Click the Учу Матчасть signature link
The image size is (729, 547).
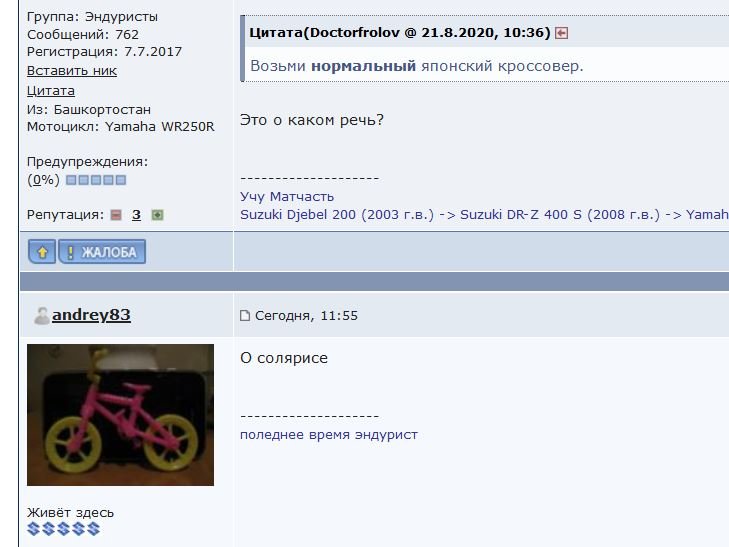pos(287,197)
